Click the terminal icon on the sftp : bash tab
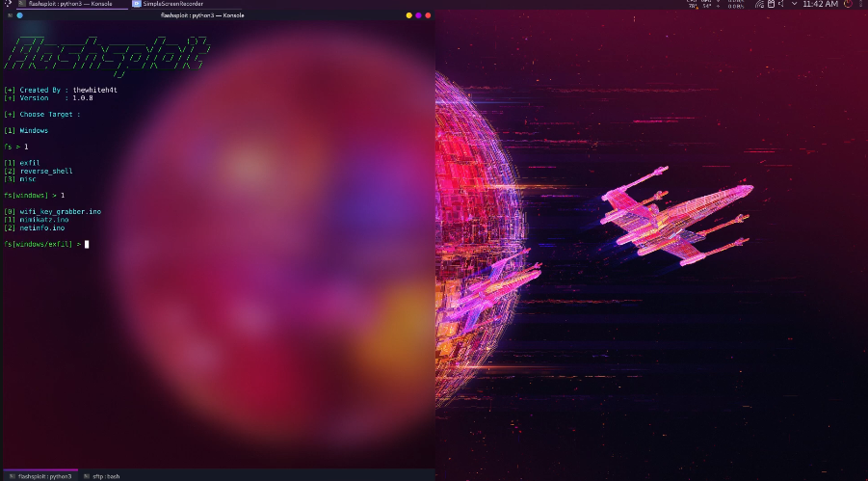Image resolution: width=868 pixels, height=481 pixels. 87,476
